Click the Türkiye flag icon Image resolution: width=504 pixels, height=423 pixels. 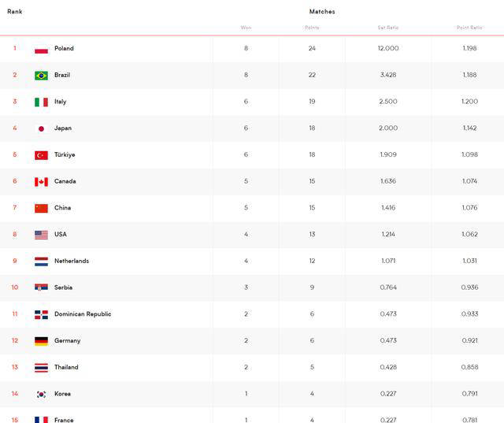[x=41, y=155]
